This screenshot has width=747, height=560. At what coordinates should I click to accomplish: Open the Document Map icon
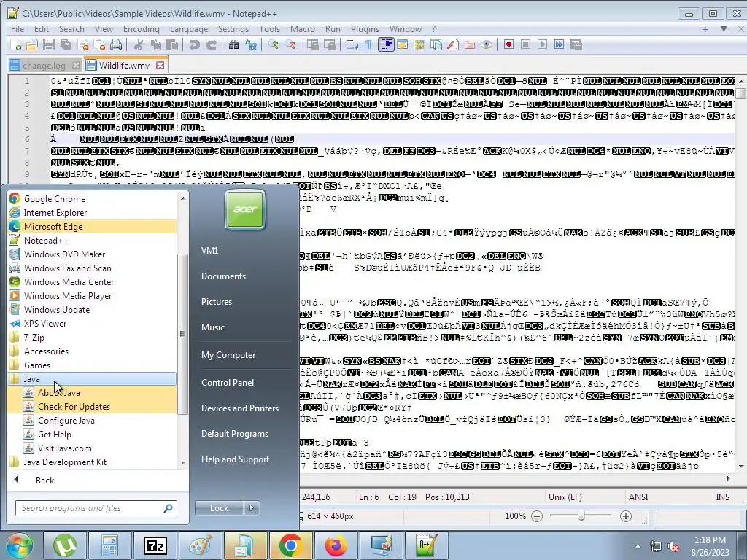[419, 44]
